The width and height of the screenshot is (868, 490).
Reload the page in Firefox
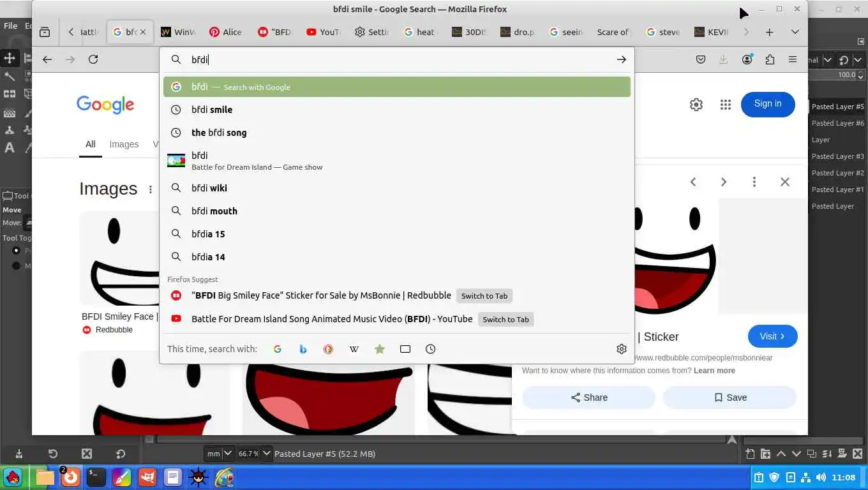click(93, 59)
